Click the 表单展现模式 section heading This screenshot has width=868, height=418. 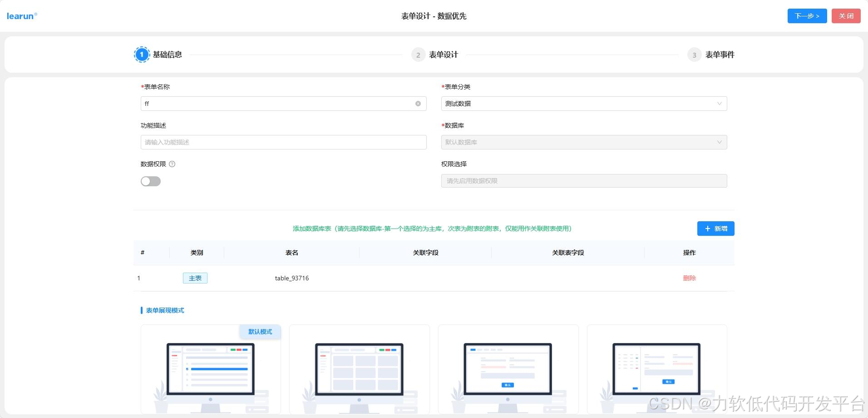click(165, 310)
